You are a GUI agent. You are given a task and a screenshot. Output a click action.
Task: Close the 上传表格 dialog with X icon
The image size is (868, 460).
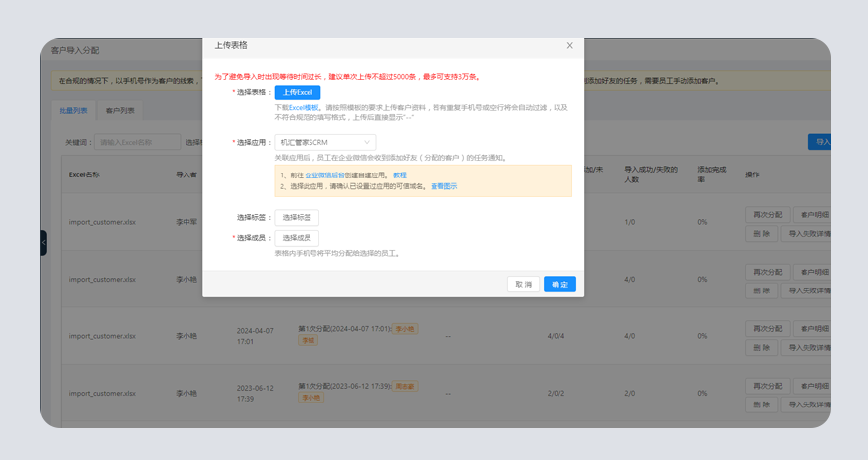point(569,45)
